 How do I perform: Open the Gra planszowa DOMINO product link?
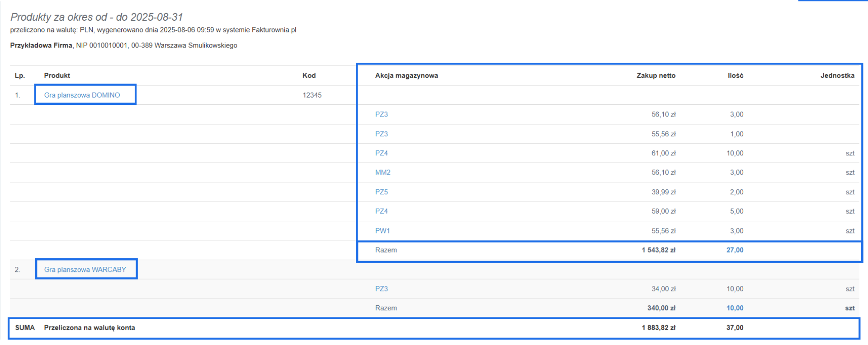(82, 95)
